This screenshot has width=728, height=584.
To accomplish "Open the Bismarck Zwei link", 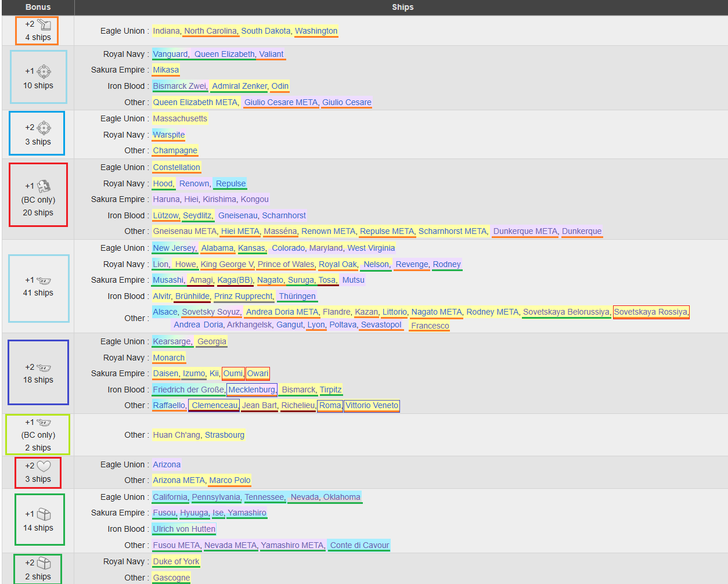I will click(179, 86).
